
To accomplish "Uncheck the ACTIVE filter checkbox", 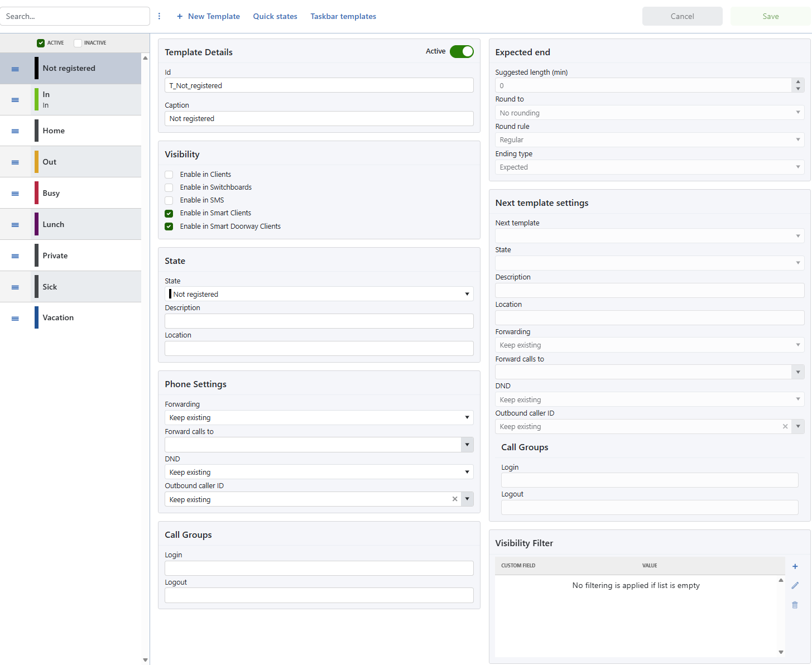I will pyautogui.click(x=41, y=43).
